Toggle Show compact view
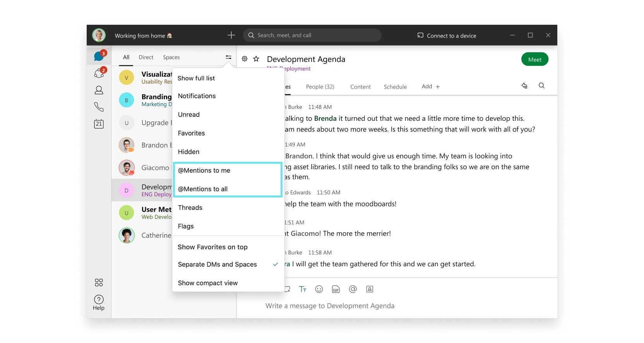 (x=228, y=283)
